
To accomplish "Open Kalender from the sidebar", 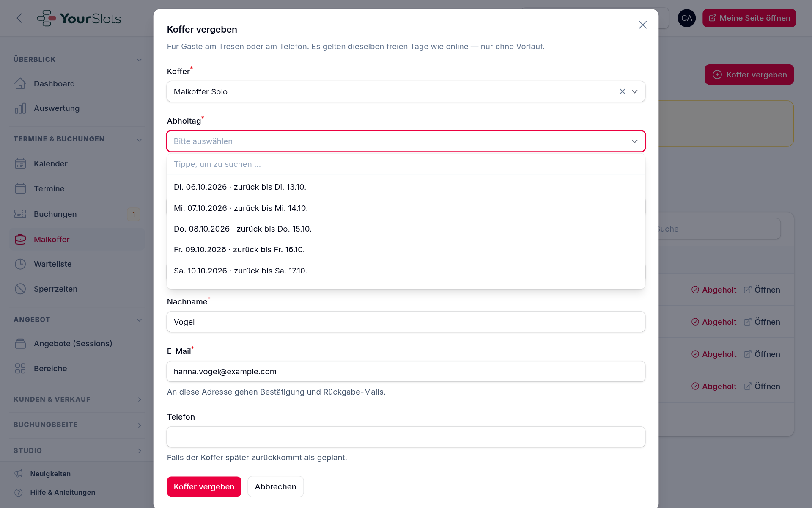I will (x=77, y=164).
